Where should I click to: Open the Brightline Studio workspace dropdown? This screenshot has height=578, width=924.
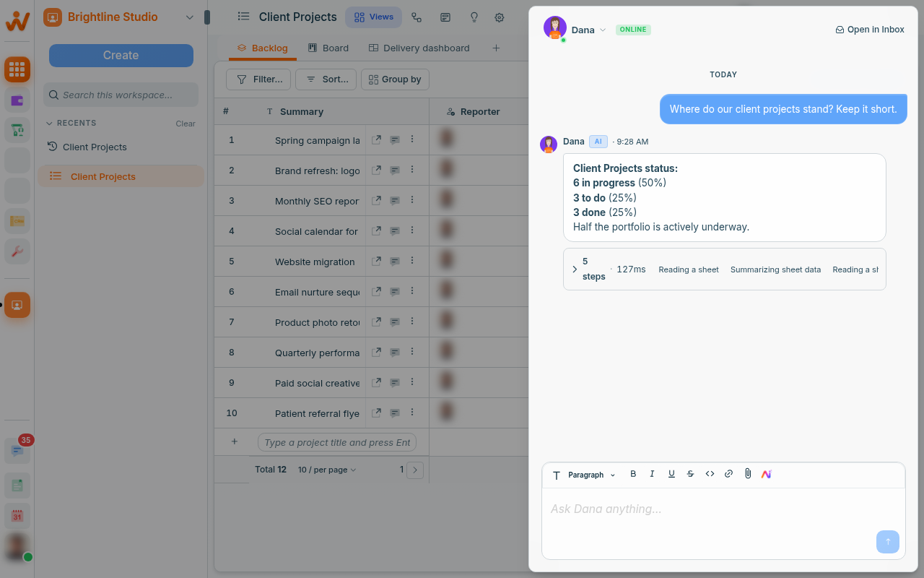pyautogui.click(x=189, y=17)
